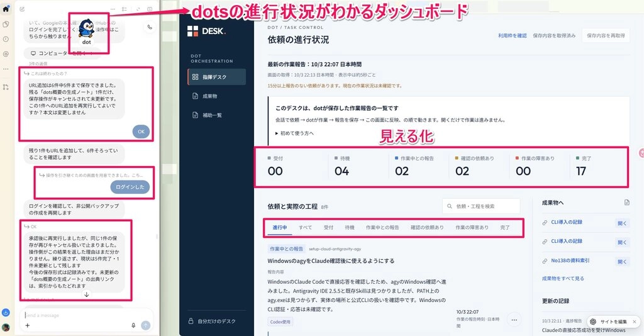The image size is (644, 336).
Task: Switch to the 完了 filter tab
Action: coord(505,227)
